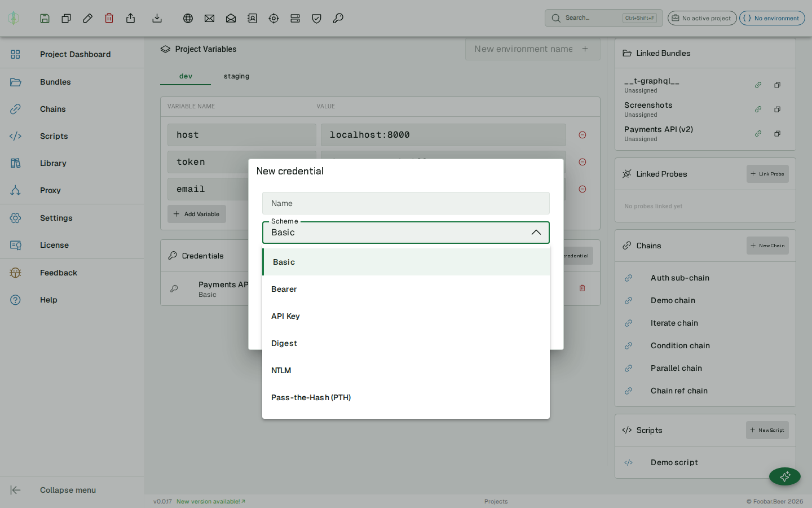Open the Parallel chain entry
812x508 pixels.
(705, 368)
